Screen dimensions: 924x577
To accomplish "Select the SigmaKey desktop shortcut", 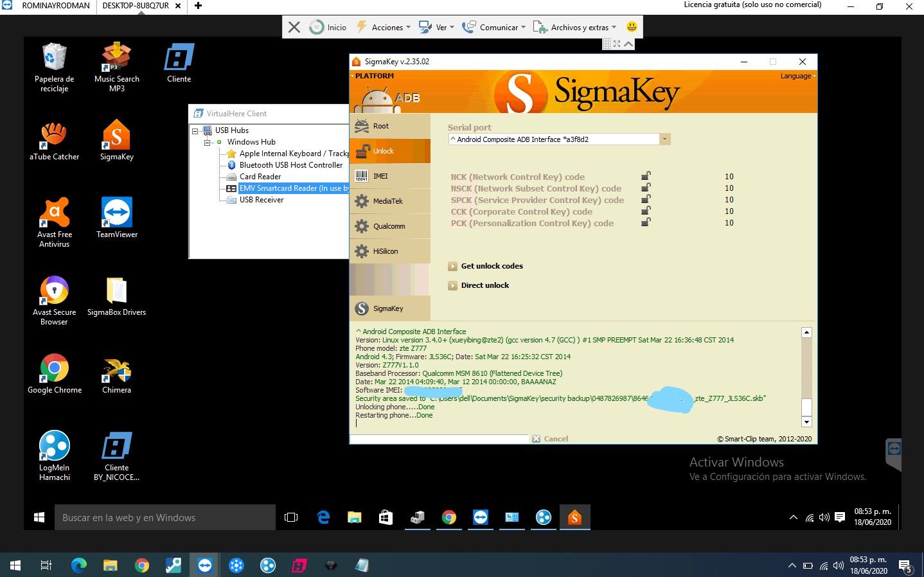I will point(117,141).
